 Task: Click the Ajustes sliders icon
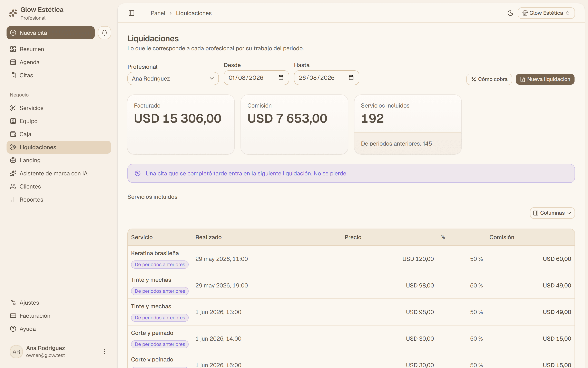click(x=13, y=303)
